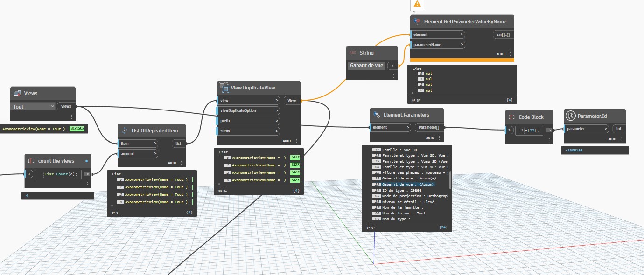Click the View.DuplicateView node icon

click(224, 87)
